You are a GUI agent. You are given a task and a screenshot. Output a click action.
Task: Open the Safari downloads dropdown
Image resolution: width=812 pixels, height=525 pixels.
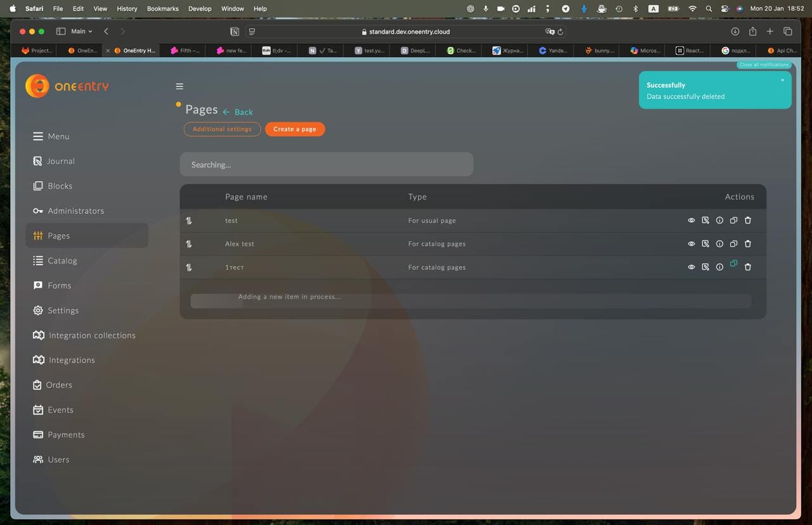coord(735,30)
